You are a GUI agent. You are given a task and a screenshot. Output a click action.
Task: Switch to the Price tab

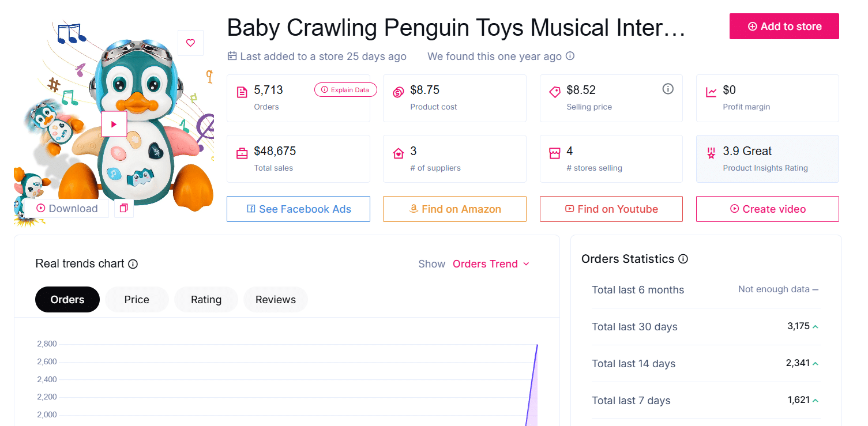click(x=136, y=299)
